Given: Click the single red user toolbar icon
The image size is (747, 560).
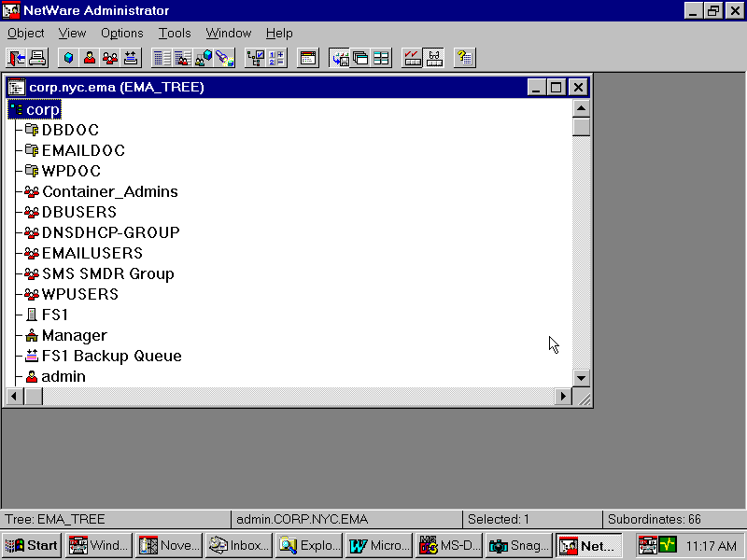Looking at the screenshot, I should click(x=90, y=58).
